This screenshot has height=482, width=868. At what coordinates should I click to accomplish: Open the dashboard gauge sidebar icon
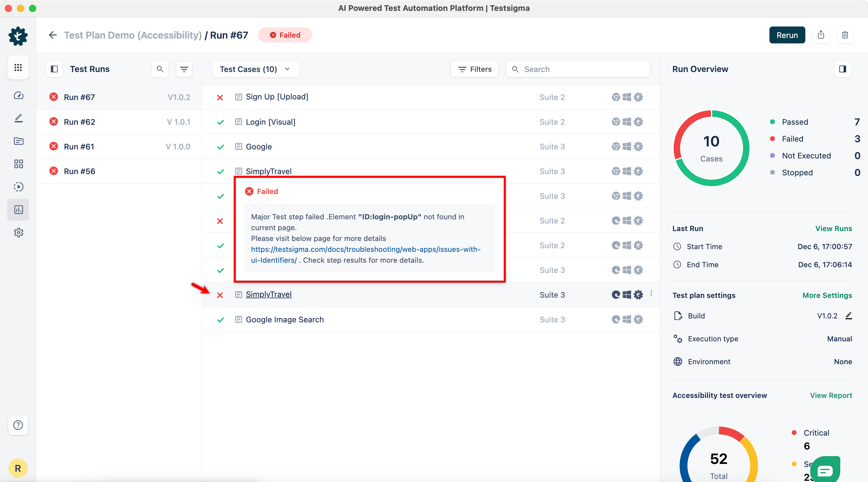pyautogui.click(x=18, y=96)
